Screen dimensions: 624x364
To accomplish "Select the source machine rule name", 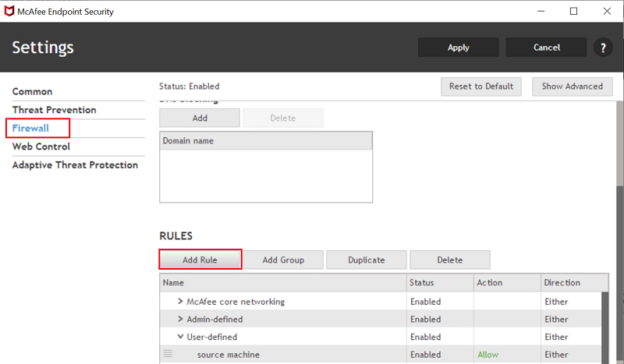I will click(x=229, y=355).
